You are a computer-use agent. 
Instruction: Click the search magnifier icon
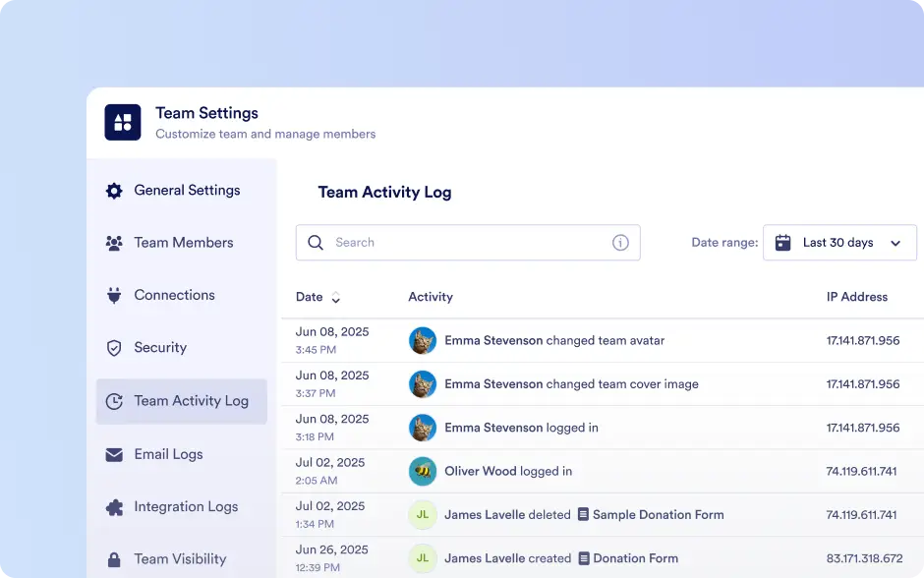point(316,242)
